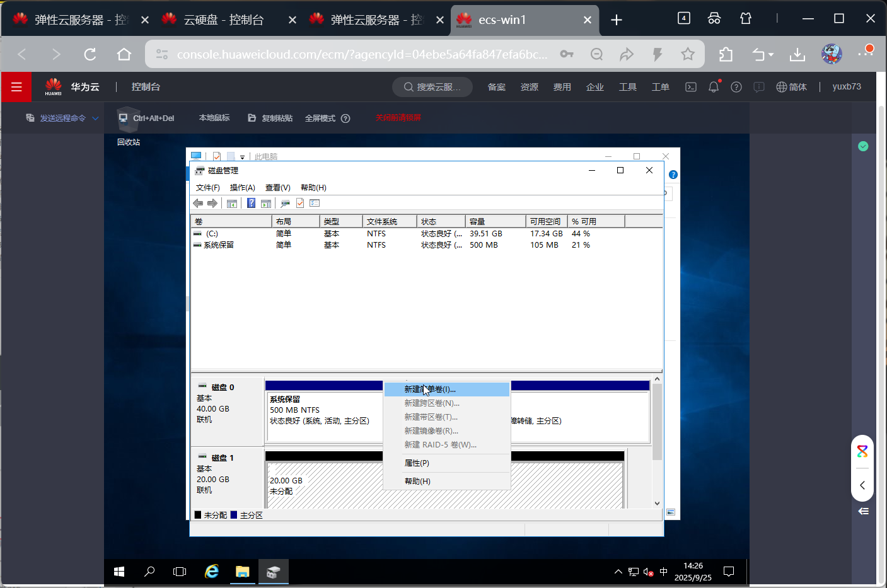Open the Windows Start menu

tap(119, 572)
